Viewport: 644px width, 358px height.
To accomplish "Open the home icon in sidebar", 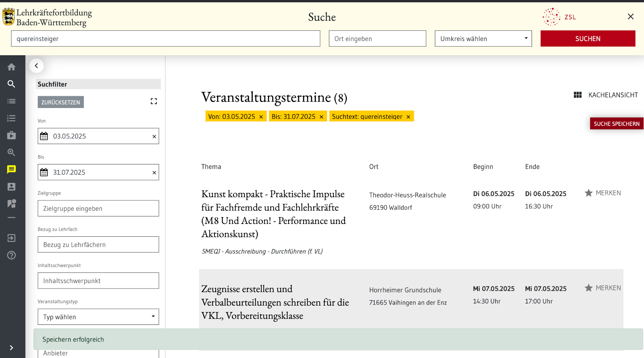I will click(11, 67).
